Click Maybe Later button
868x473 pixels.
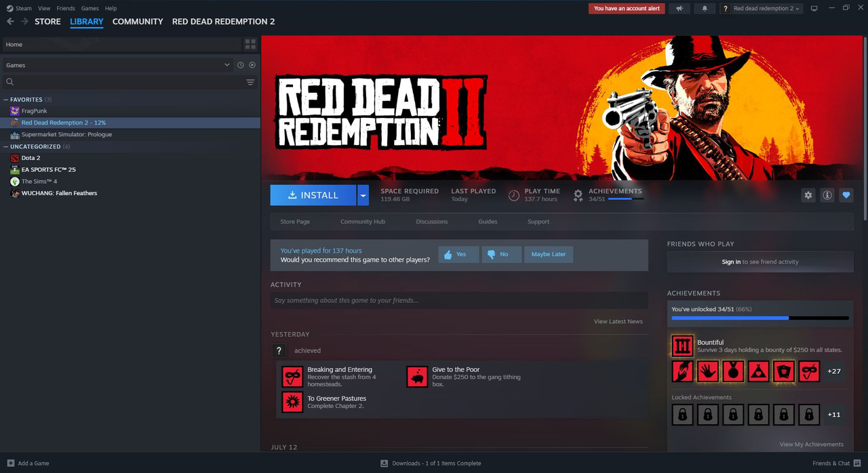tap(549, 254)
